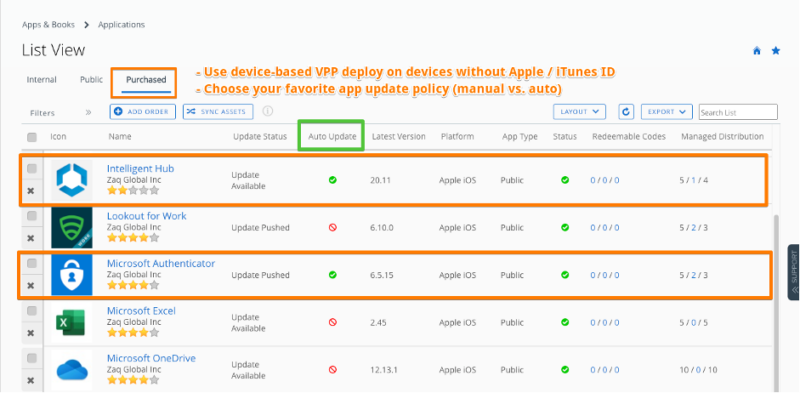This screenshot has height=393, width=800.
Task: Sort by Latest Version column header
Action: click(398, 137)
